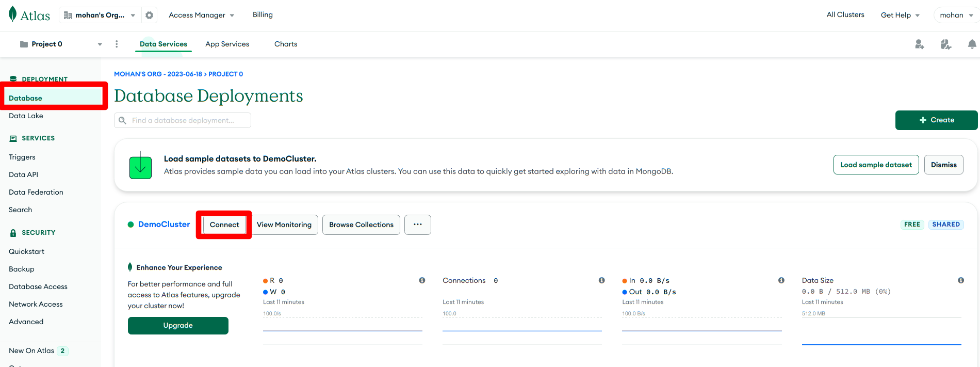Click Browse Collections button

(x=361, y=225)
